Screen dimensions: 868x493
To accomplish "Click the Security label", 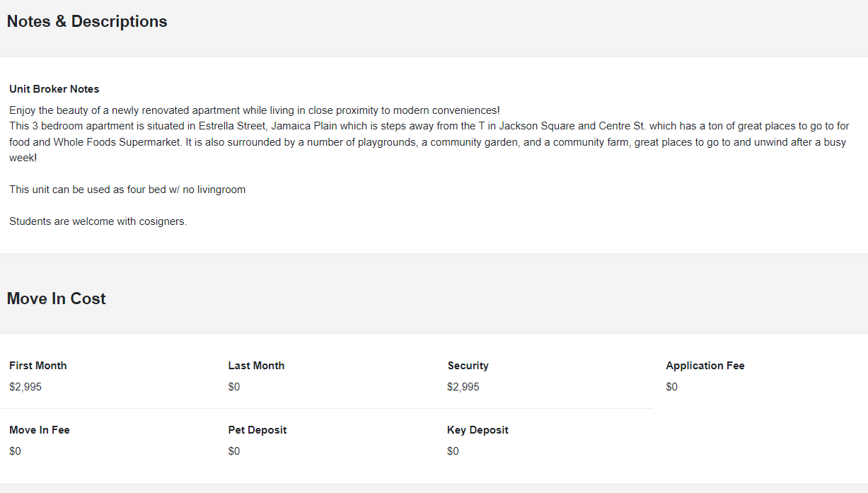I will click(468, 366).
